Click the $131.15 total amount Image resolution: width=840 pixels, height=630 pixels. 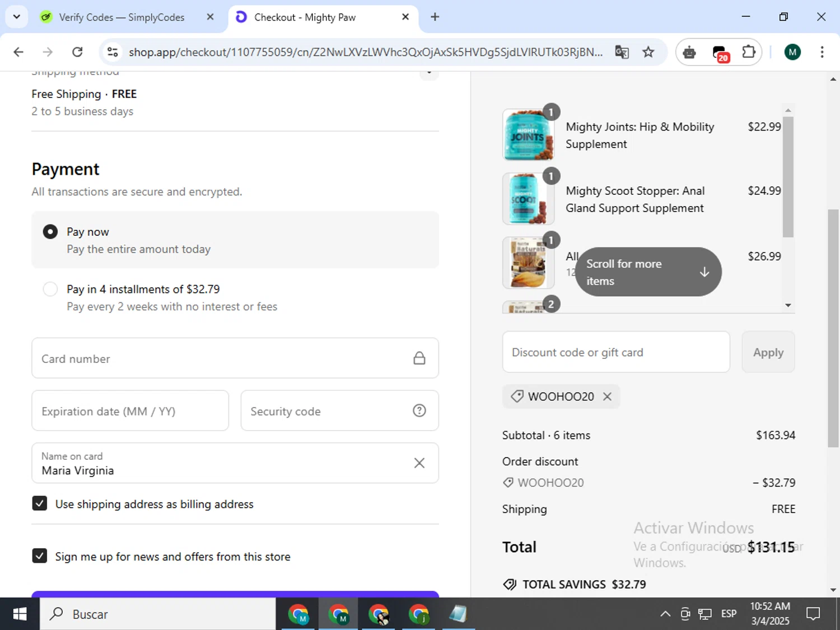[771, 547]
